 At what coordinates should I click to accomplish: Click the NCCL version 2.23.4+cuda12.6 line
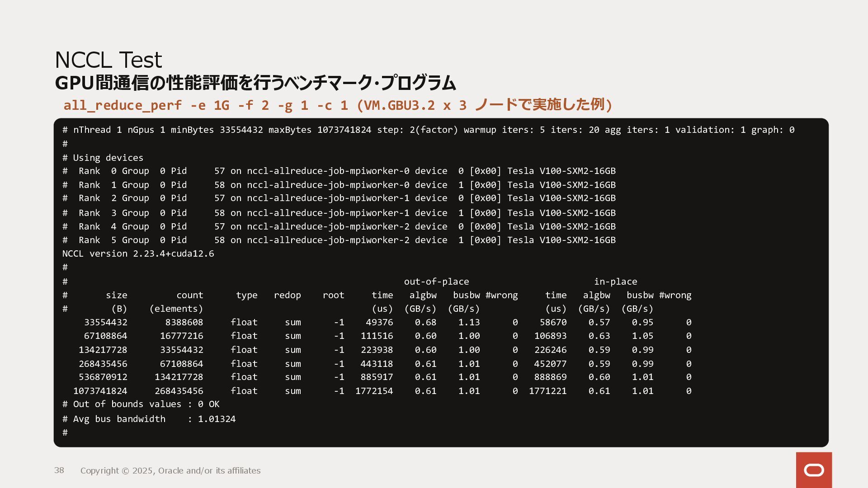coord(138,253)
